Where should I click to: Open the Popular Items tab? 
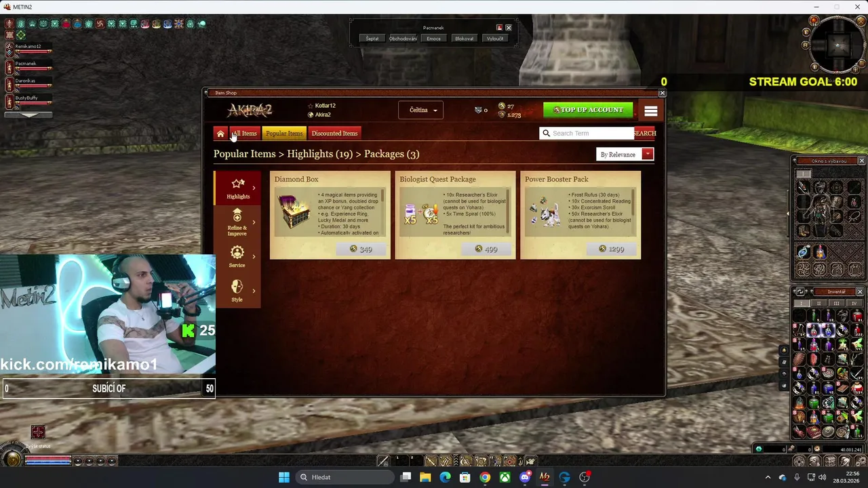click(x=284, y=134)
